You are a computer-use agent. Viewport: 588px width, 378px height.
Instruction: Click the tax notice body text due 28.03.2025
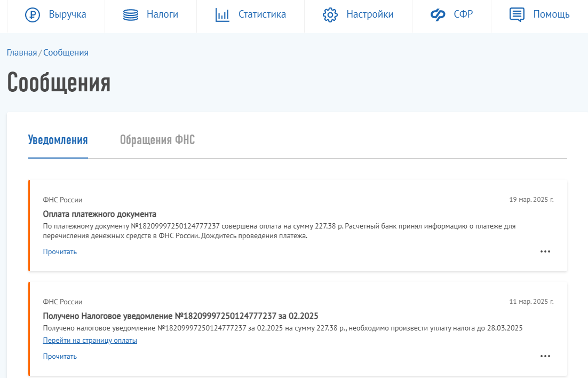point(283,328)
